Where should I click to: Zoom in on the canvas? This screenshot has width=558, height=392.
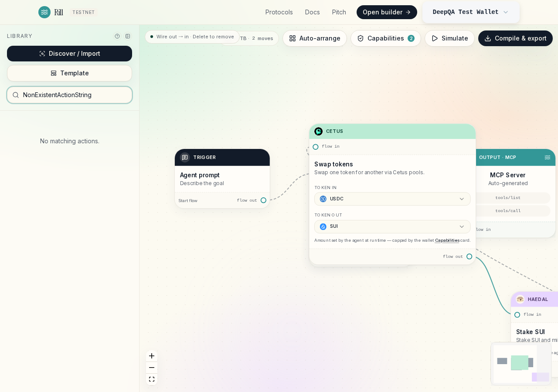pyautogui.click(x=152, y=356)
